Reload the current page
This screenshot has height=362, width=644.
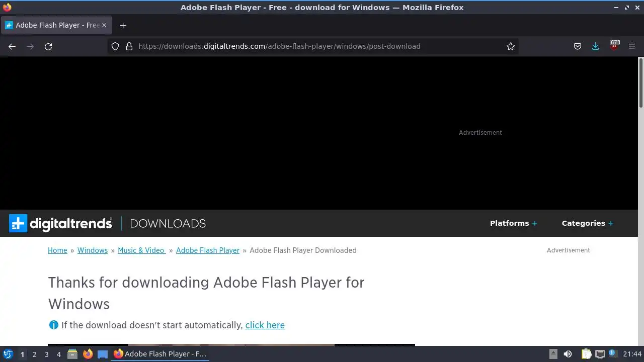tap(48, 46)
